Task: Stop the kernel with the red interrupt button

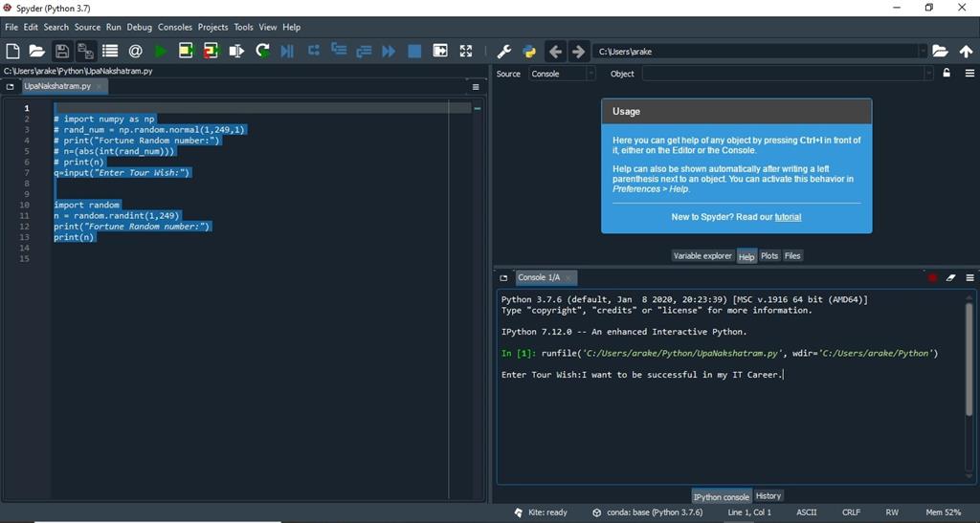Action: [x=932, y=277]
